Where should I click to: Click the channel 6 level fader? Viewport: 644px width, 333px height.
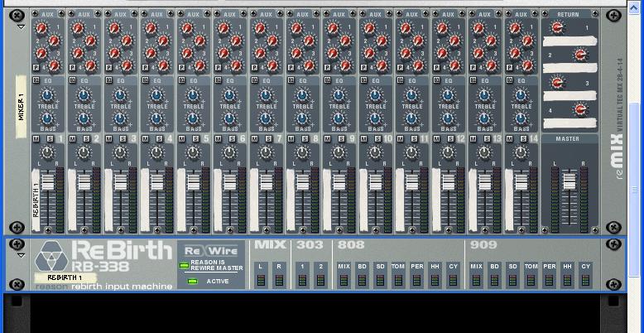pos(230,182)
